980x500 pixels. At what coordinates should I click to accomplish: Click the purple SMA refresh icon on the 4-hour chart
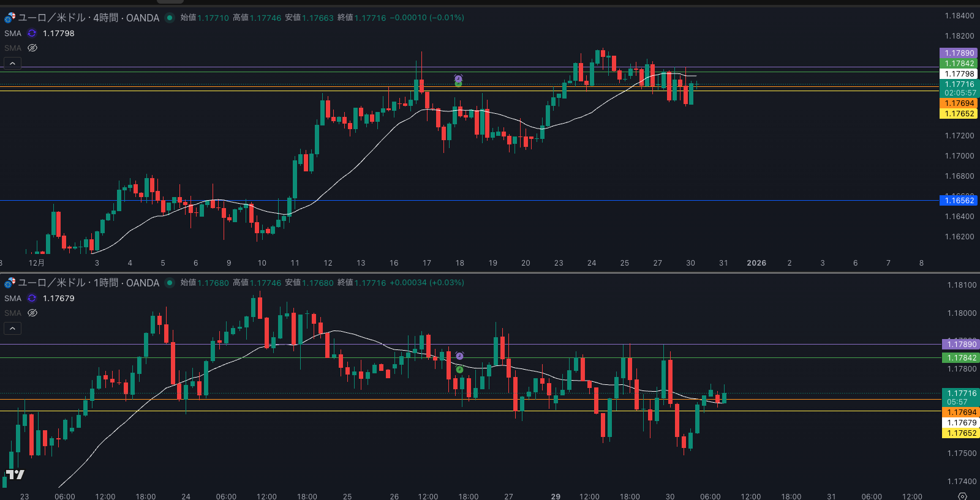32,33
